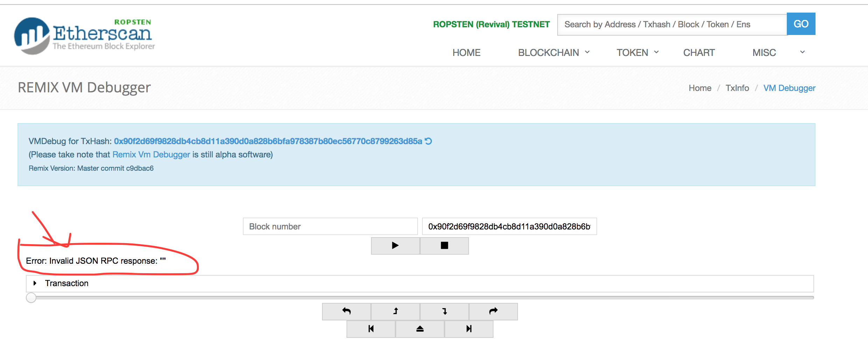Click the TxInfo breadcrumb link

(x=737, y=88)
